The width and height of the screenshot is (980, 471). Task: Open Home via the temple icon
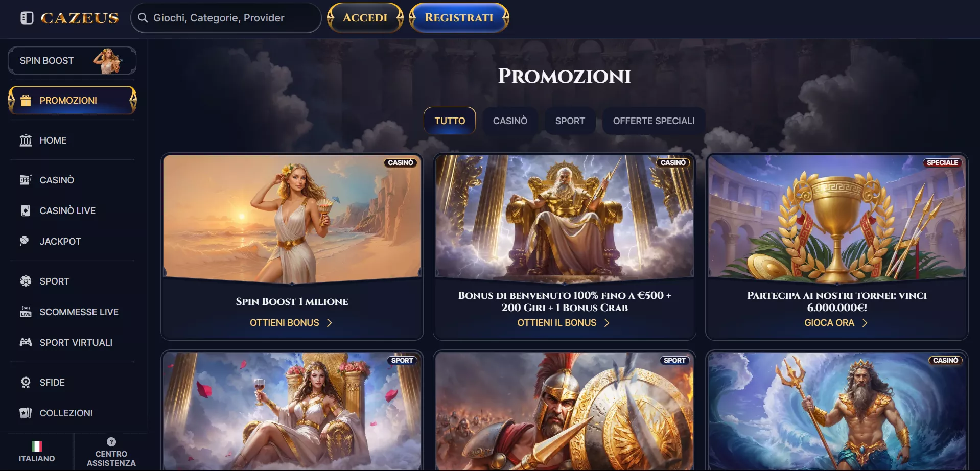click(26, 140)
